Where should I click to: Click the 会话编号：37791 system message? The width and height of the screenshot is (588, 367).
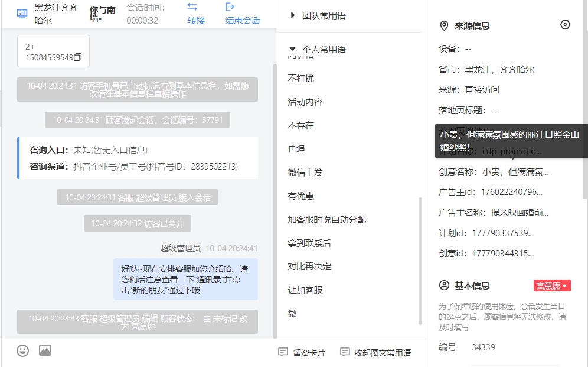138,120
